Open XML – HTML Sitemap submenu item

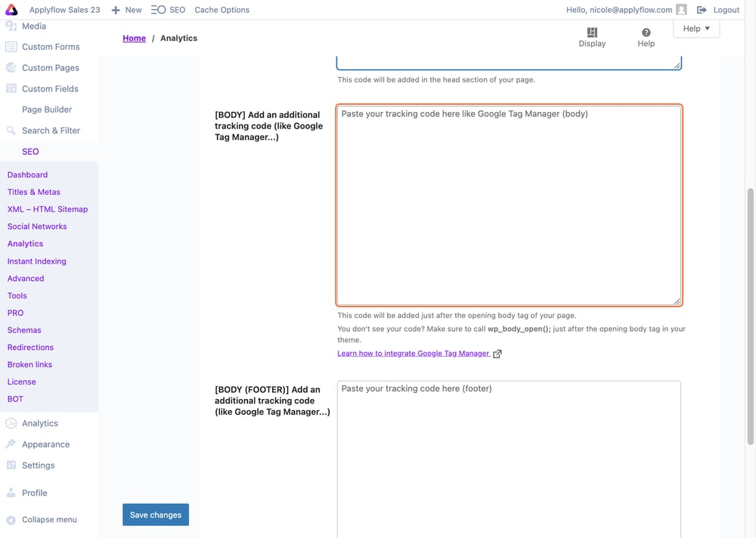(x=47, y=209)
